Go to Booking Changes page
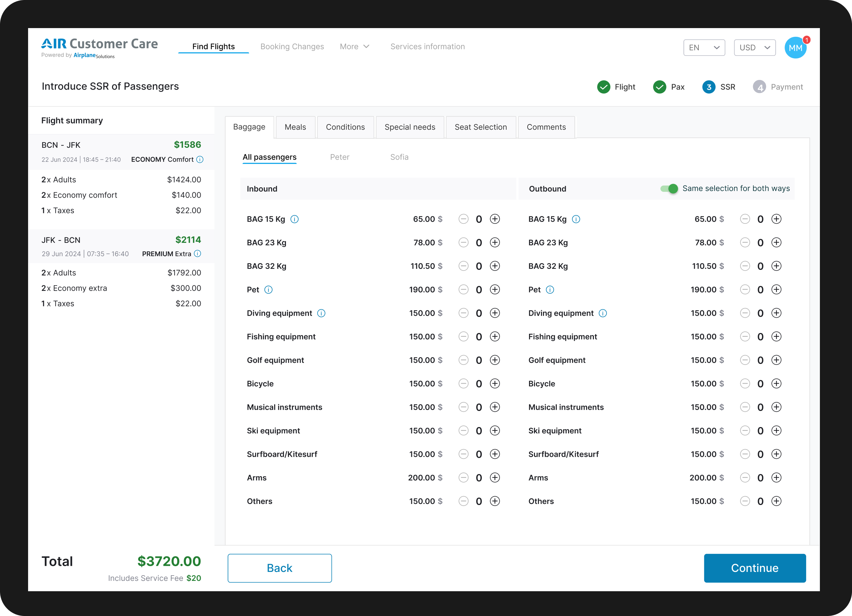 coord(292,46)
